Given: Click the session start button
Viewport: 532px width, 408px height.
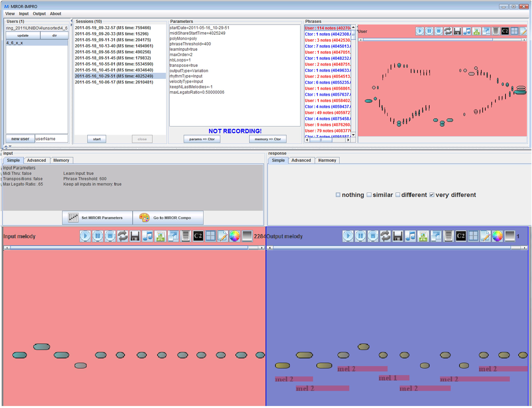Looking at the screenshot, I should pyautogui.click(x=97, y=139).
